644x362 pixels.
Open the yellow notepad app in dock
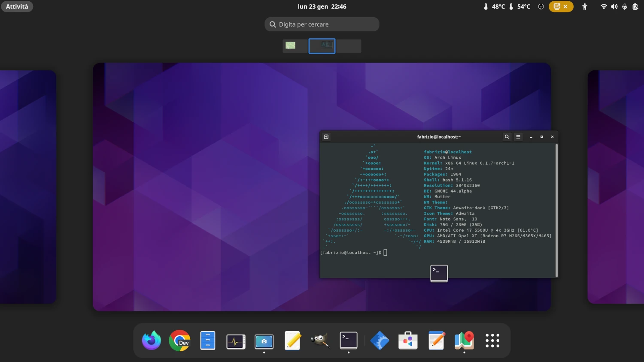click(x=292, y=341)
